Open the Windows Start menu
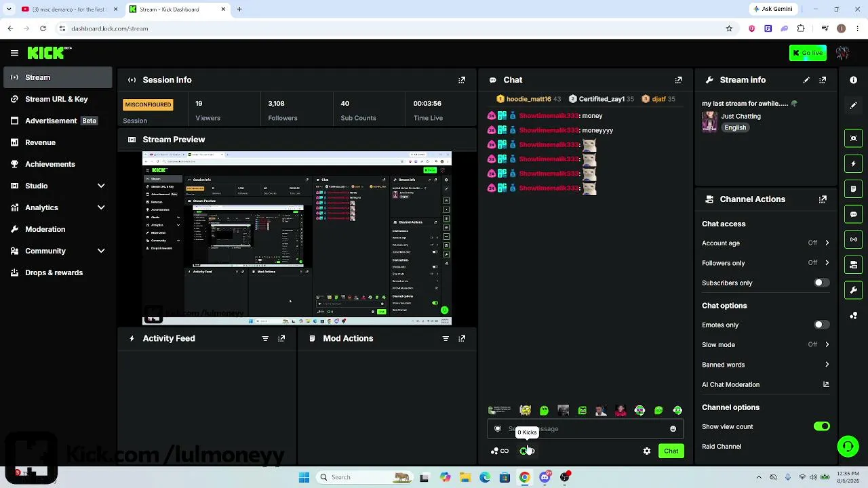The width and height of the screenshot is (868, 488). pyautogui.click(x=304, y=477)
